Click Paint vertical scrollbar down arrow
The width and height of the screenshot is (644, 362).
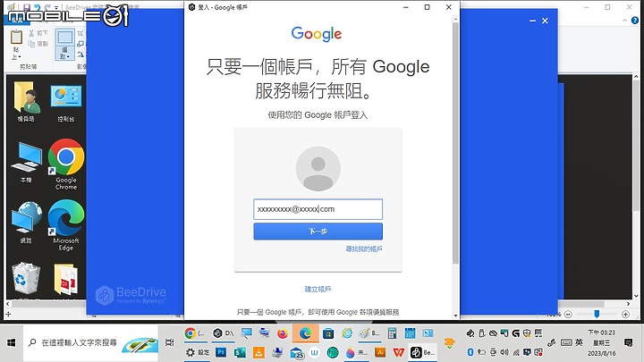click(x=636, y=296)
